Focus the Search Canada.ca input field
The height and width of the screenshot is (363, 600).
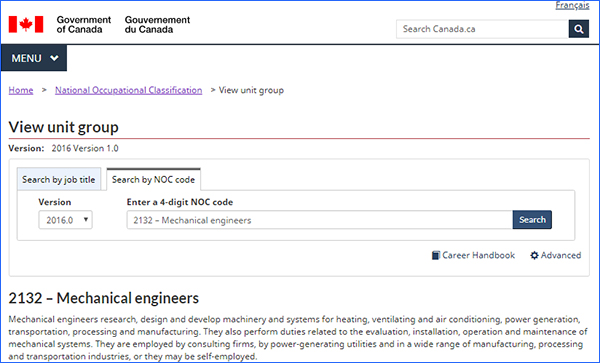coord(483,29)
